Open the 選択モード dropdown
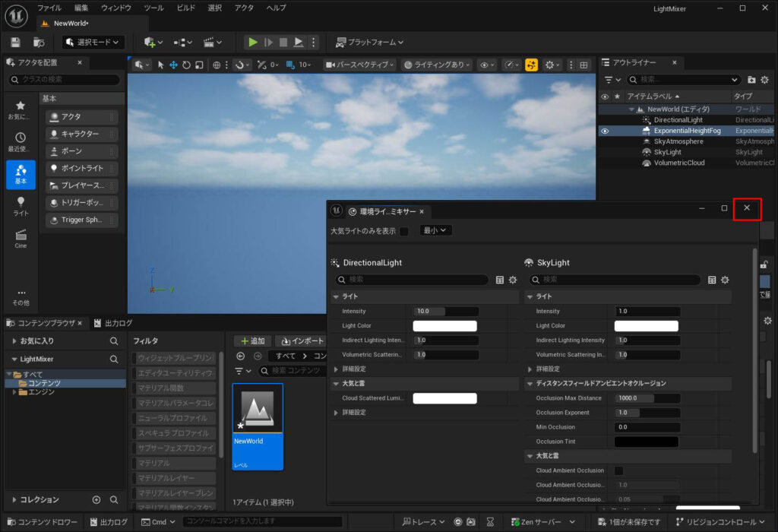The height and width of the screenshot is (532, 778). pos(93,43)
